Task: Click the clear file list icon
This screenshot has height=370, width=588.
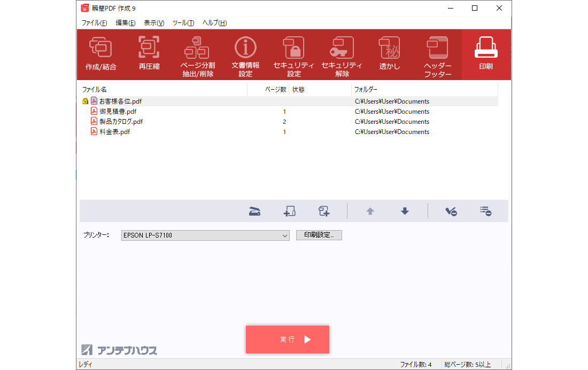Action: 485,211
